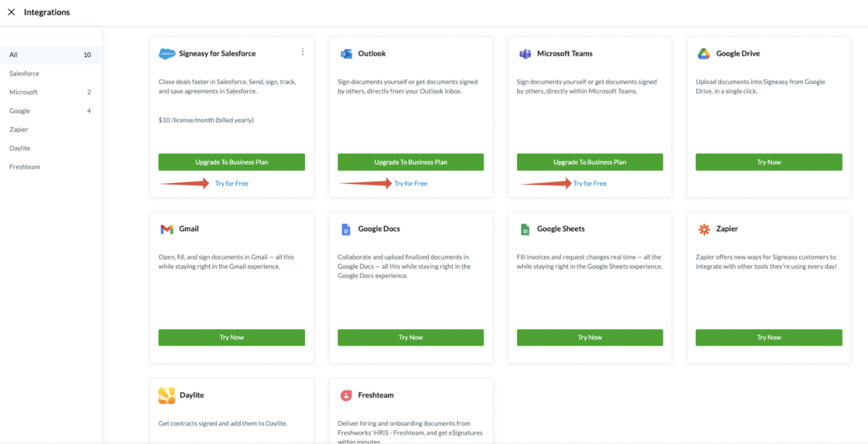Click the Salesforce cloud icon

pos(167,54)
